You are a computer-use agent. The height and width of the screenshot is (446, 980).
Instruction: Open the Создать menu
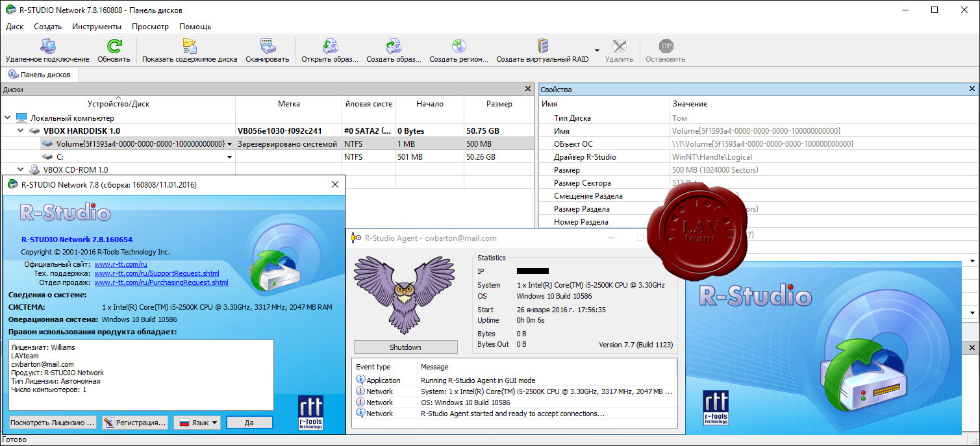[x=47, y=27]
